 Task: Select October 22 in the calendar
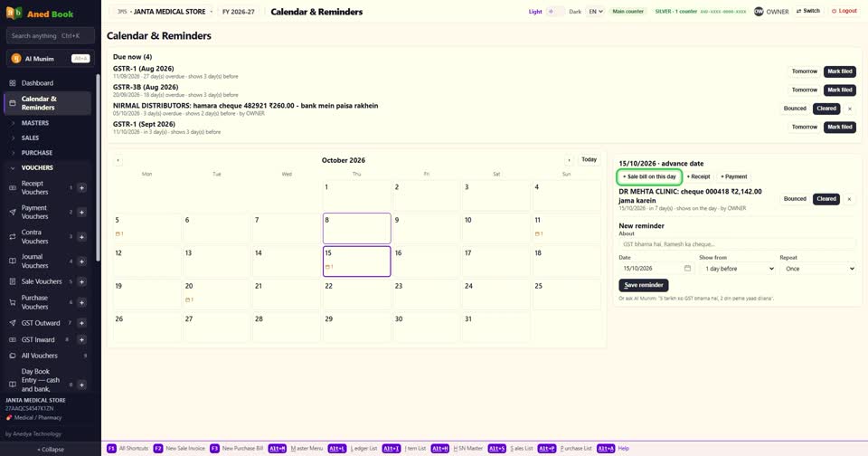(x=356, y=294)
